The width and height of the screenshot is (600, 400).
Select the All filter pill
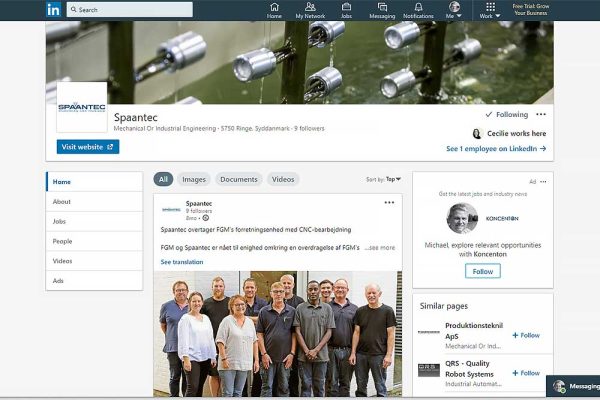click(x=163, y=179)
